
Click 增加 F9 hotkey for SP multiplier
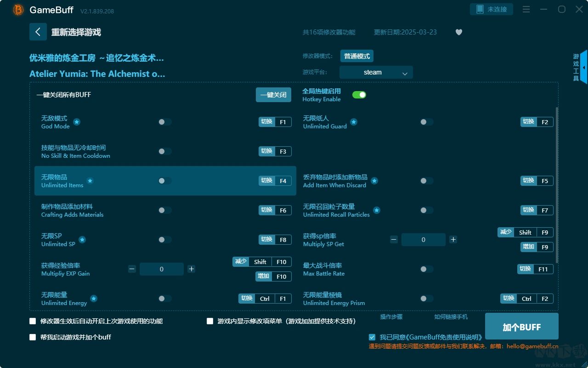tap(537, 247)
